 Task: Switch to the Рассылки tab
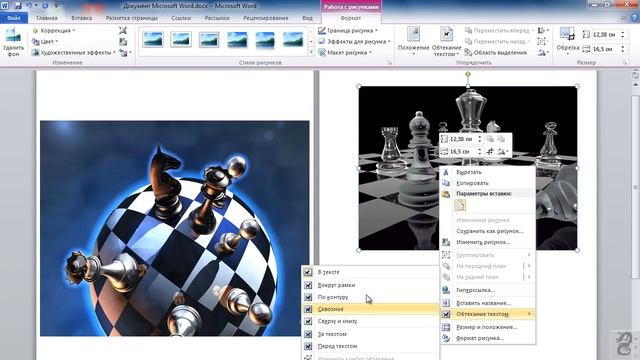[x=217, y=18]
